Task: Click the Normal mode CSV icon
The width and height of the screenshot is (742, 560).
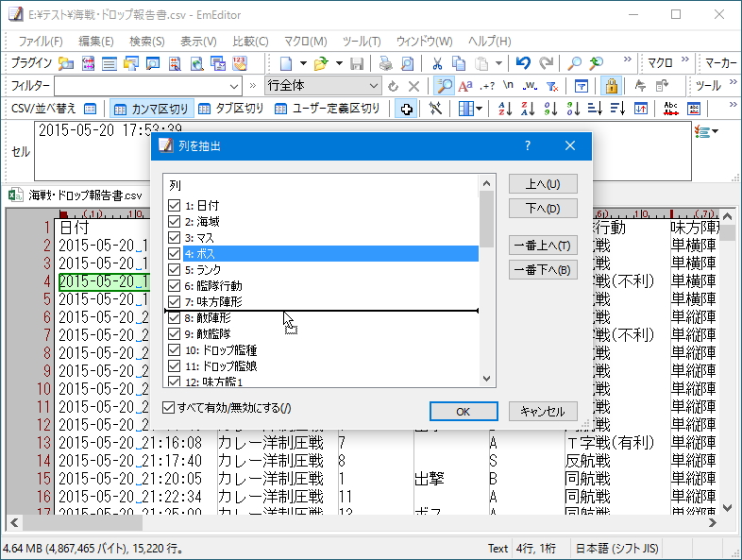Action: coord(90,109)
